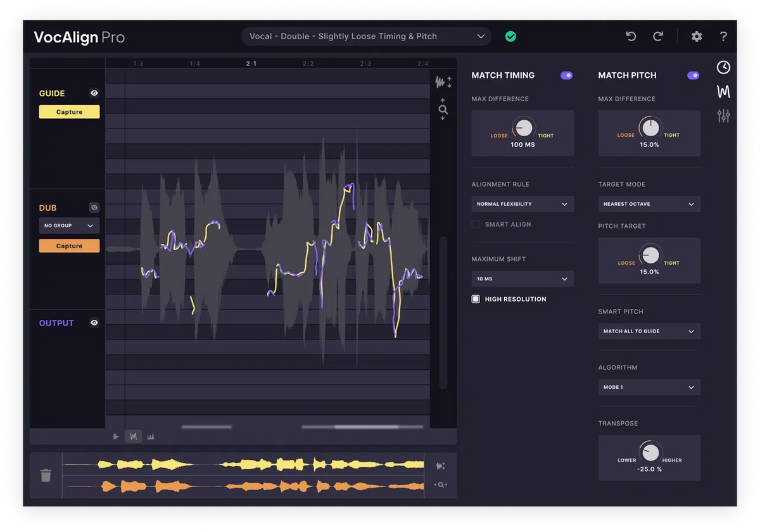This screenshot has width=760, height=532.
Task: Enable the High Resolution checkbox
Action: [476, 298]
